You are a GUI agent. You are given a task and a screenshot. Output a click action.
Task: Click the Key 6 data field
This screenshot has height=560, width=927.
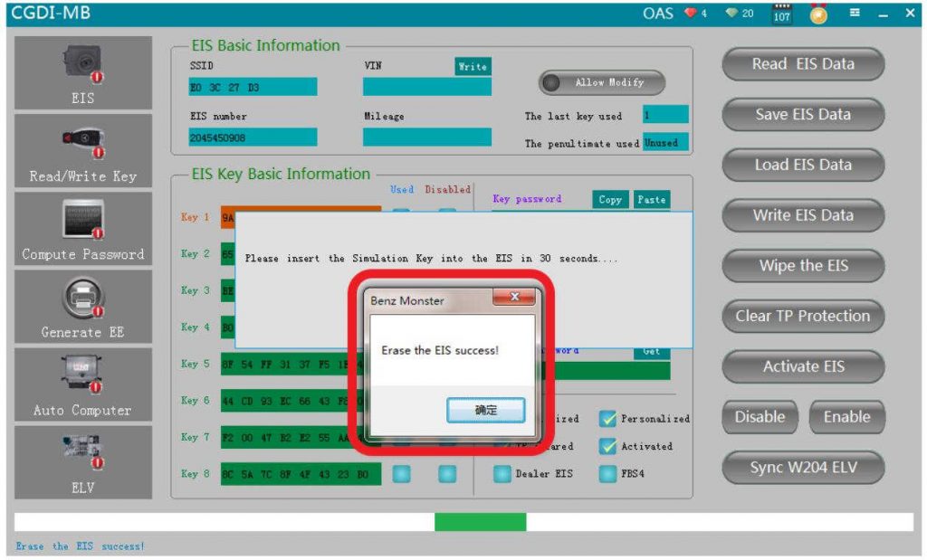[292, 401]
